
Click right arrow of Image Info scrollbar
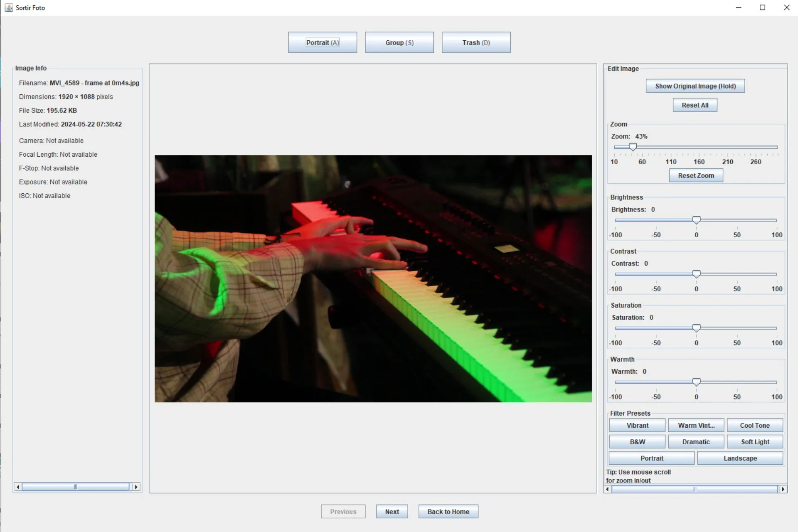pyautogui.click(x=136, y=487)
